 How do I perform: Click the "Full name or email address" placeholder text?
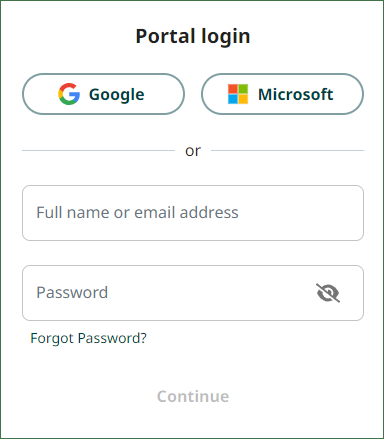pyautogui.click(x=137, y=213)
